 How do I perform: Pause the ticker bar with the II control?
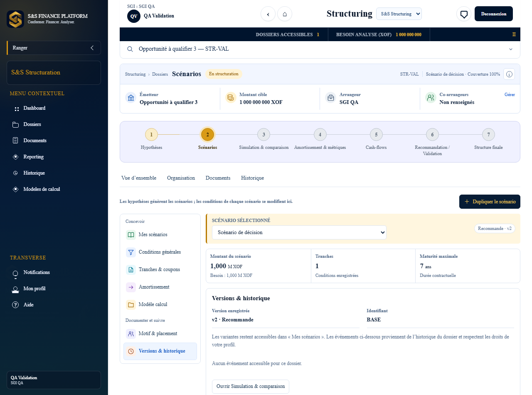[514, 35]
